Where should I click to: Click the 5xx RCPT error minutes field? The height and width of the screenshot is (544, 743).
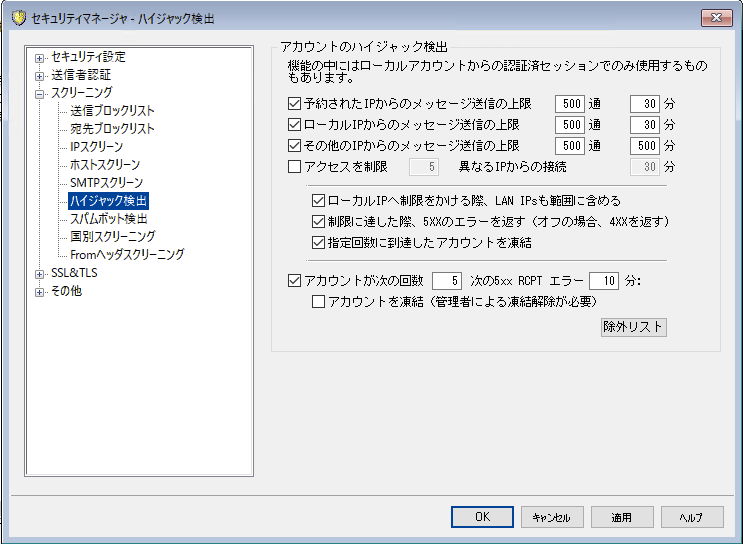pyautogui.click(x=604, y=281)
